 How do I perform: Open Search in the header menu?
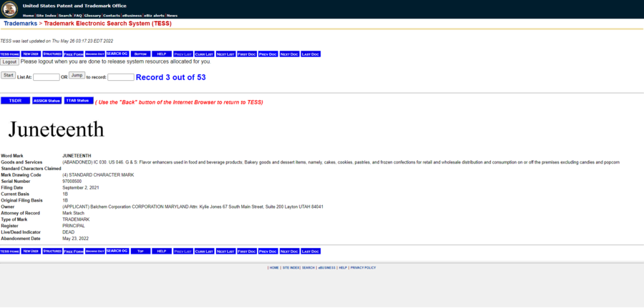tap(65, 16)
